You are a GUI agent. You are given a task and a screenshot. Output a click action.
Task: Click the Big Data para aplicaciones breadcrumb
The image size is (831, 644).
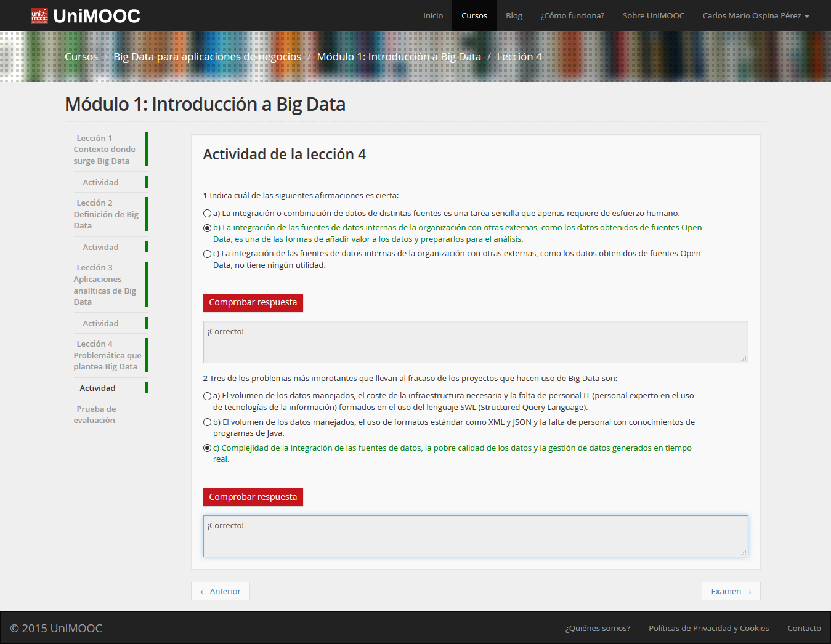(x=207, y=57)
